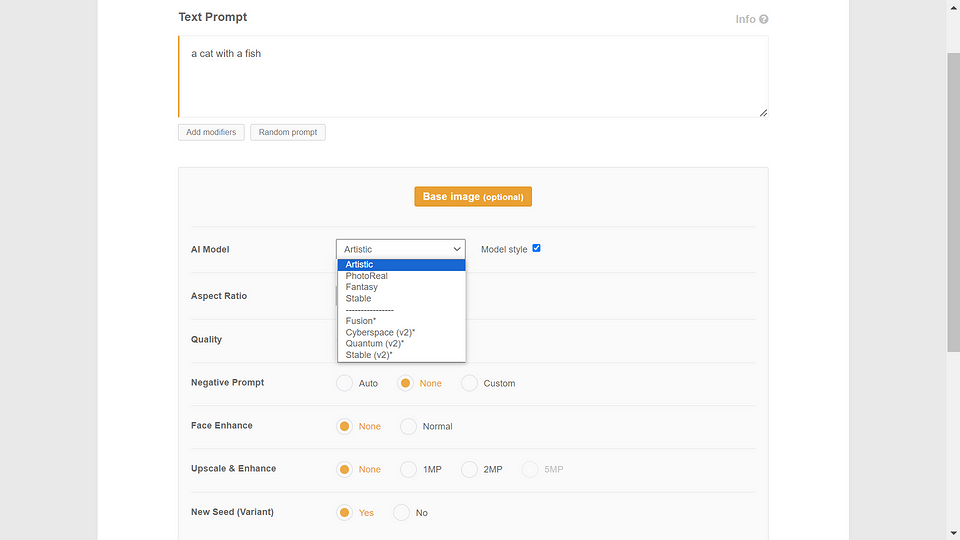Click the Random prompt button
This screenshot has height=540, width=960.
(x=288, y=132)
